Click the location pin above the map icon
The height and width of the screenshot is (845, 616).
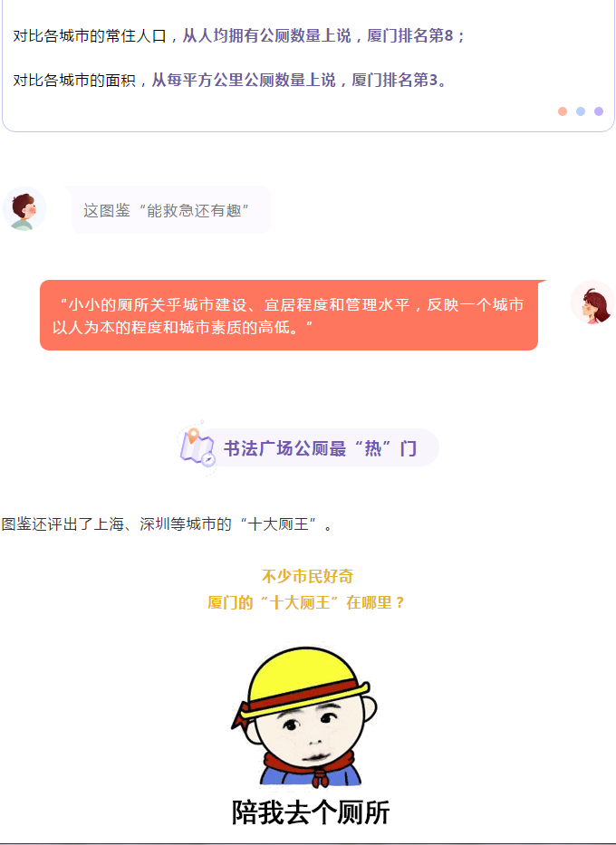[x=193, y=435]
